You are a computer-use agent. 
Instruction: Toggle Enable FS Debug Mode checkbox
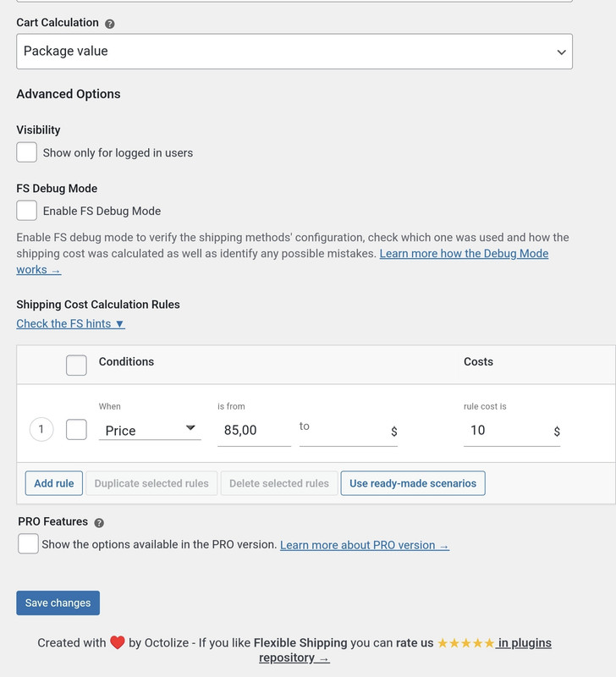(27, 211)
